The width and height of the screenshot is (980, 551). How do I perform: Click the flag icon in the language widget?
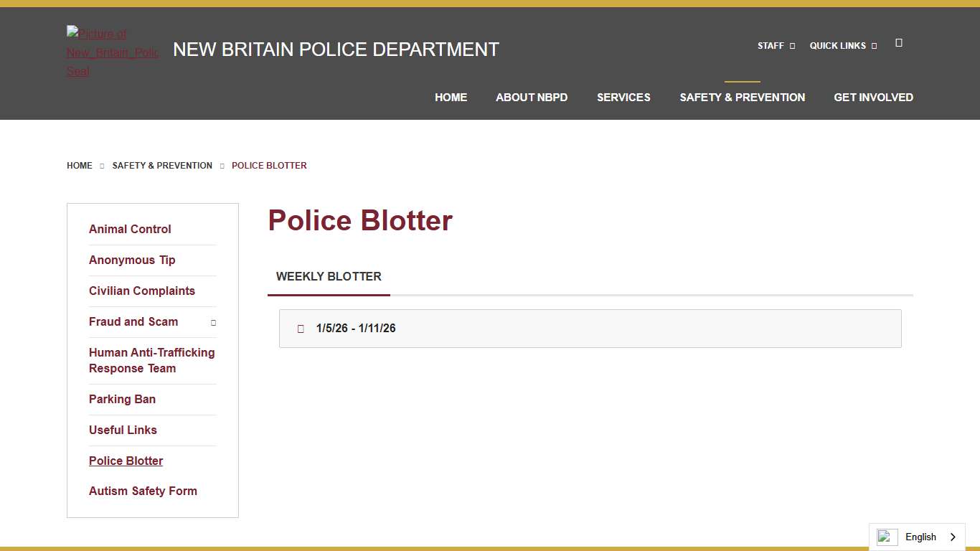[887, 537]
